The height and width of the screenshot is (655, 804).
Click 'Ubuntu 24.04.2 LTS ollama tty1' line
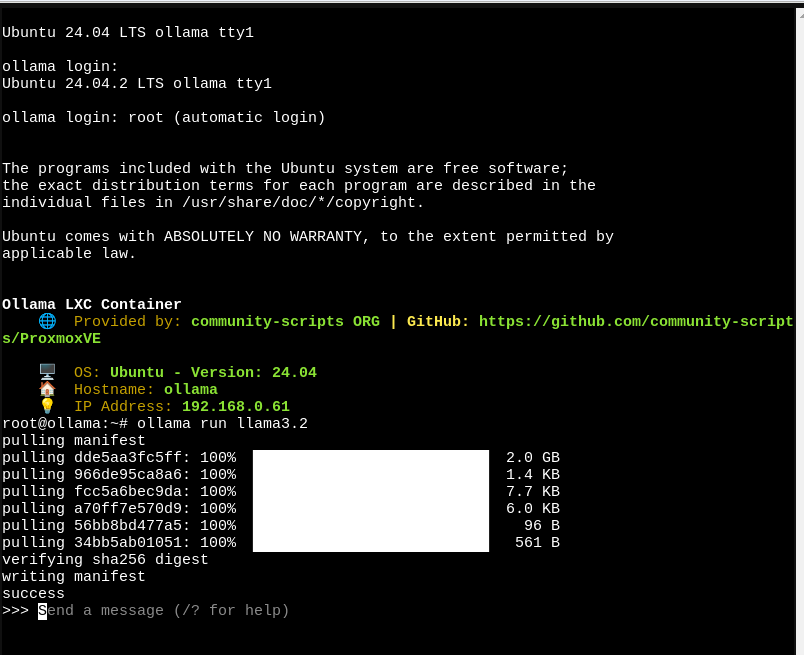pos(137,83)
